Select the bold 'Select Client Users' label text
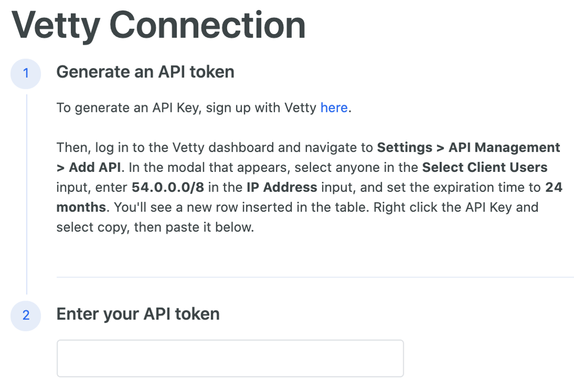Viewport: 574px width, 392px height. 485,167
